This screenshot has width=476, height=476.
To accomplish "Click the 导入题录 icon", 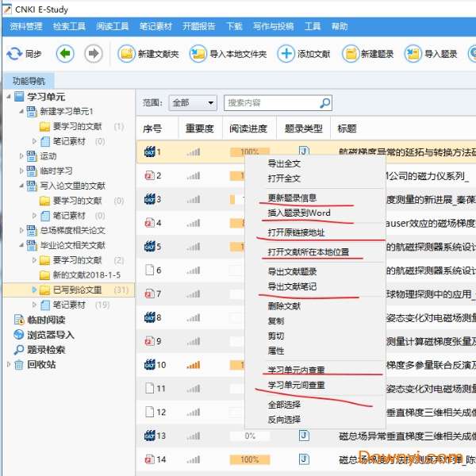I will [x=413, y=54].
